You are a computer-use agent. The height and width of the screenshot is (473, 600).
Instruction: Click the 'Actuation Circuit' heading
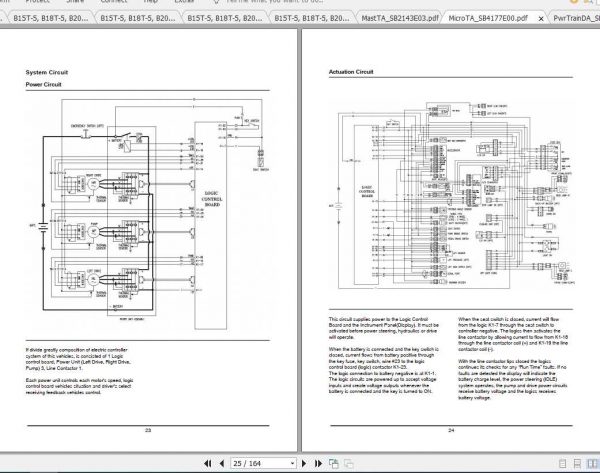click(351, 72)
